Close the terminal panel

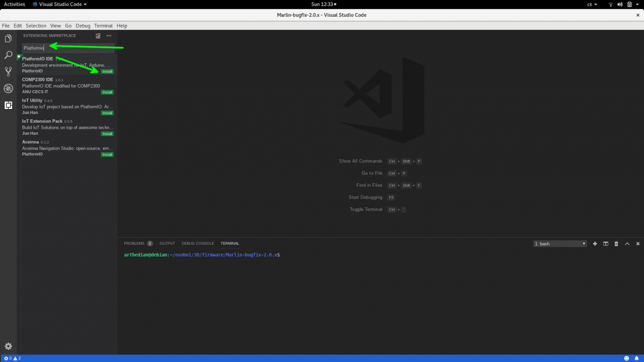point(637,244)
